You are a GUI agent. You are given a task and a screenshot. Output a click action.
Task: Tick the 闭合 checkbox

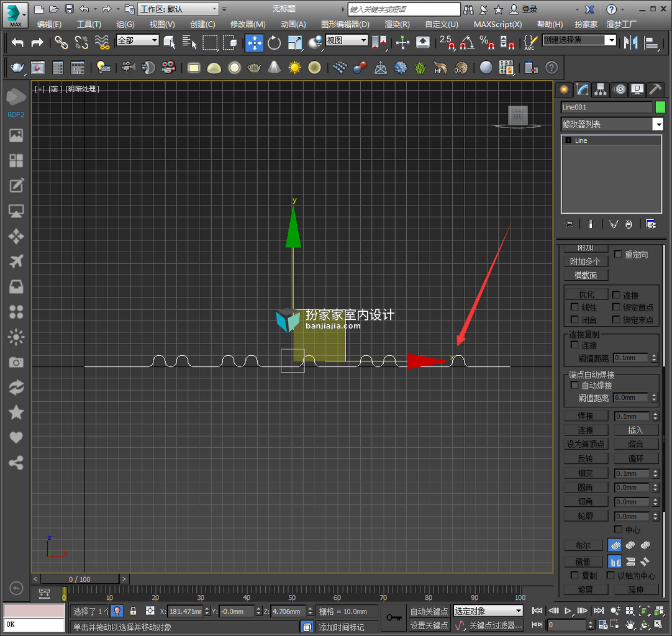point(574,319)
